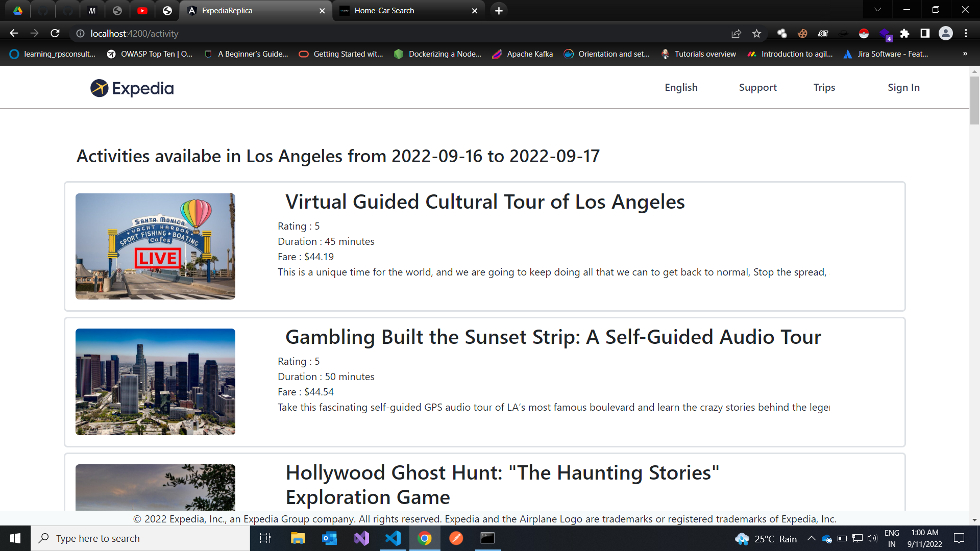
Task: Click the Expedia logo in header
Action: point(132,88)
